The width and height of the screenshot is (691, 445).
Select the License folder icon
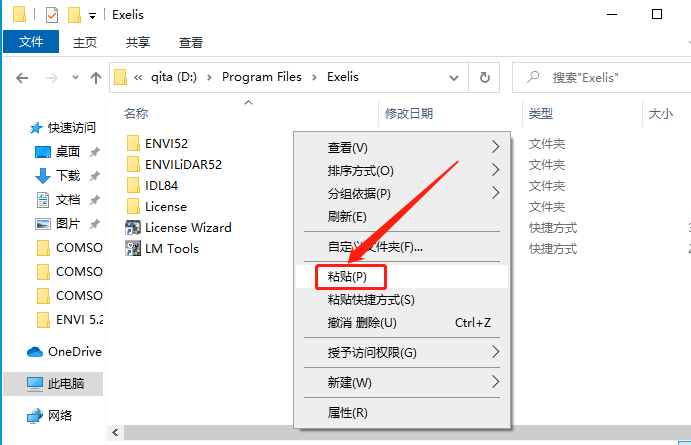point(133,207)
